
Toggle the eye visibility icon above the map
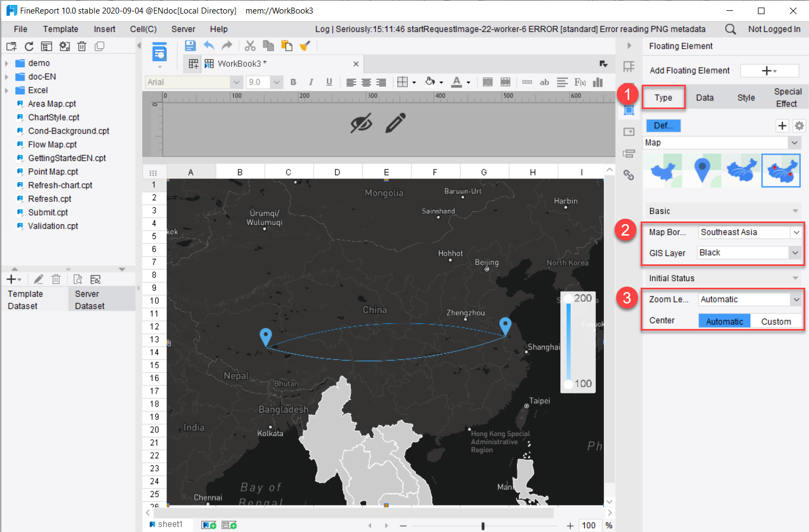363,124
